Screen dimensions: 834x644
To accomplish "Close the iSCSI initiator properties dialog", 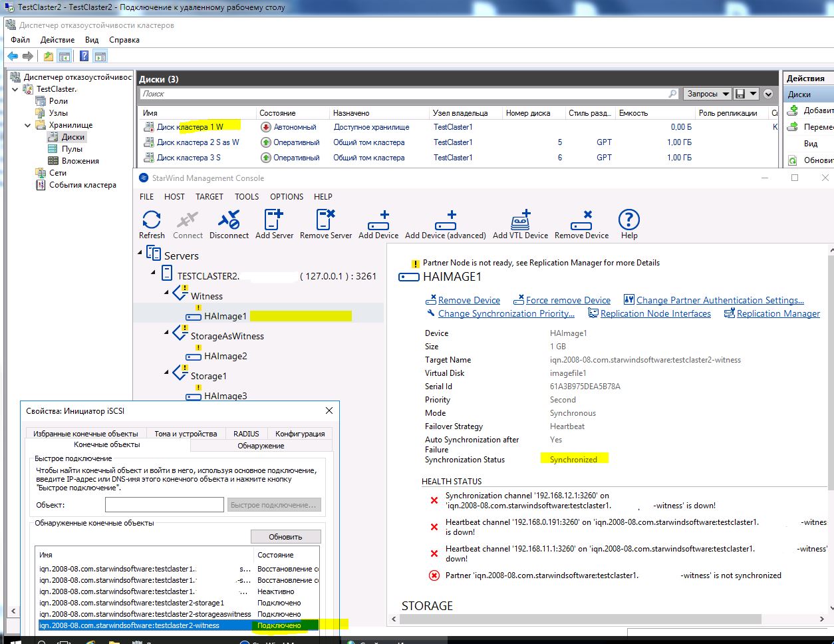I will (329, 410).
